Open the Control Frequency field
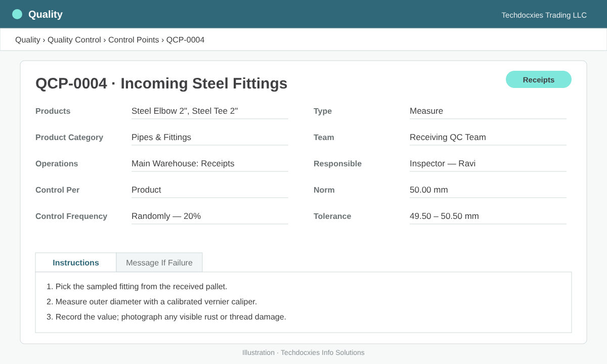Screen dimensions: 607x364 [210, 216]
